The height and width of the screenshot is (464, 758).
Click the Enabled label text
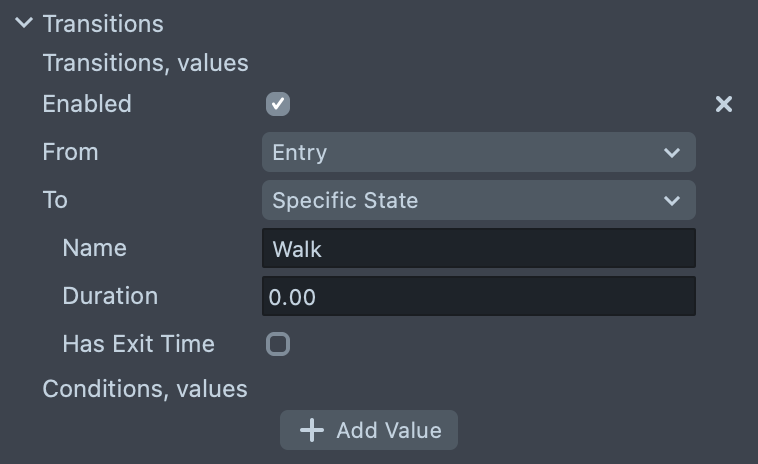click(x=87, y=104)
